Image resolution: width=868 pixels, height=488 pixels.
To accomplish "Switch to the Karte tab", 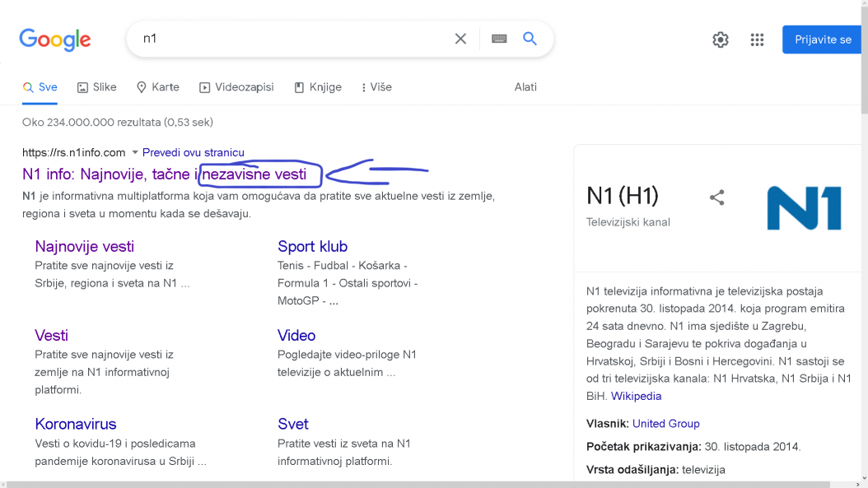I will pos(158,87).
